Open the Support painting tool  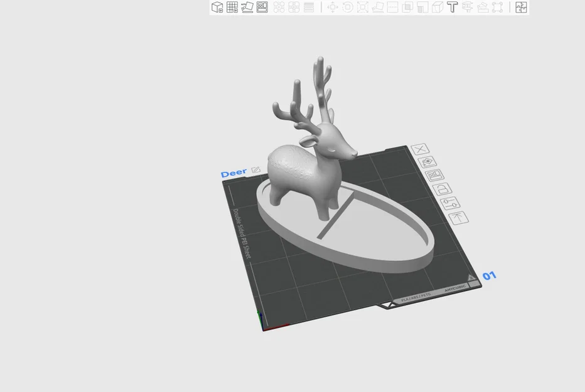point(422,7)
